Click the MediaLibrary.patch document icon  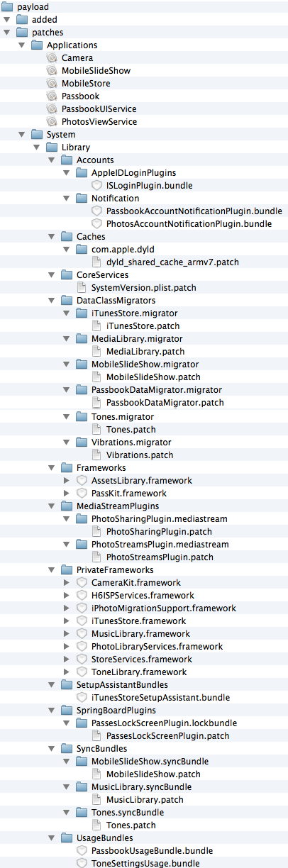click(x=97, y=352)
